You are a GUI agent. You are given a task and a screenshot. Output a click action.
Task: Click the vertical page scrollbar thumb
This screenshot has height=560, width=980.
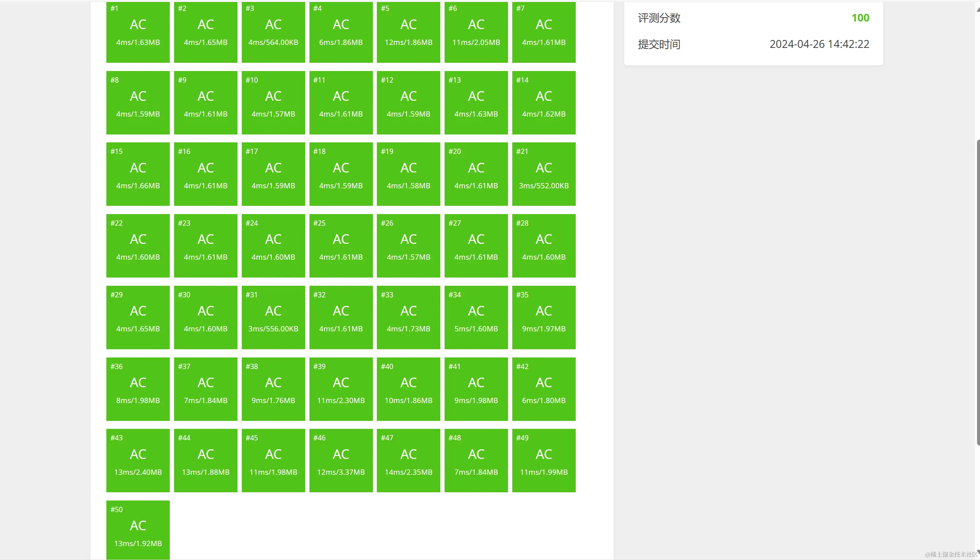coord(978,292)
